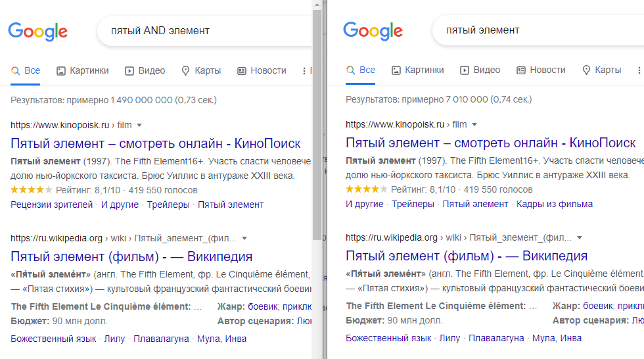Click the left window's vertical scrollbar thumb

tap(317, 125)
